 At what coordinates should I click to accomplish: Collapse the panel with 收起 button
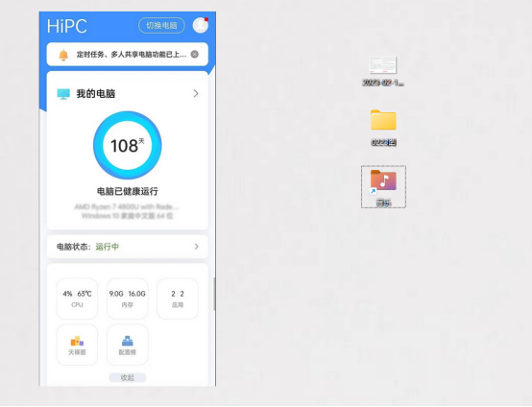pyautogui.click(x=127, y=377)
